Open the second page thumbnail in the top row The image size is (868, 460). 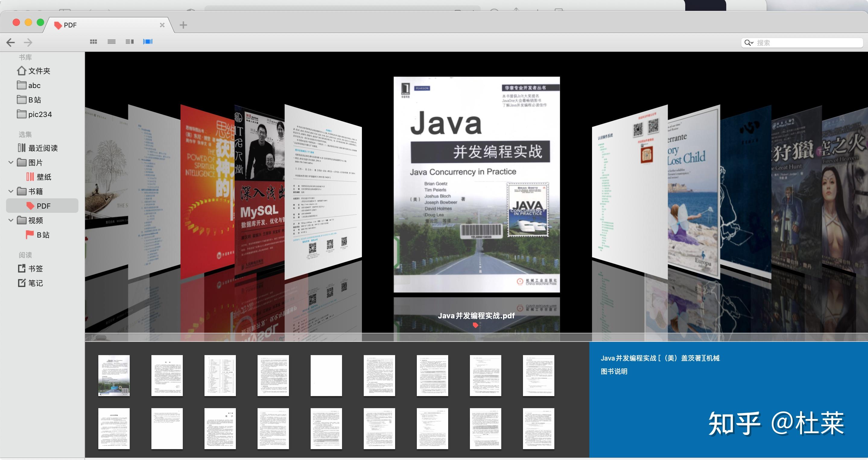pyautogui.click(x=167, y=376)
